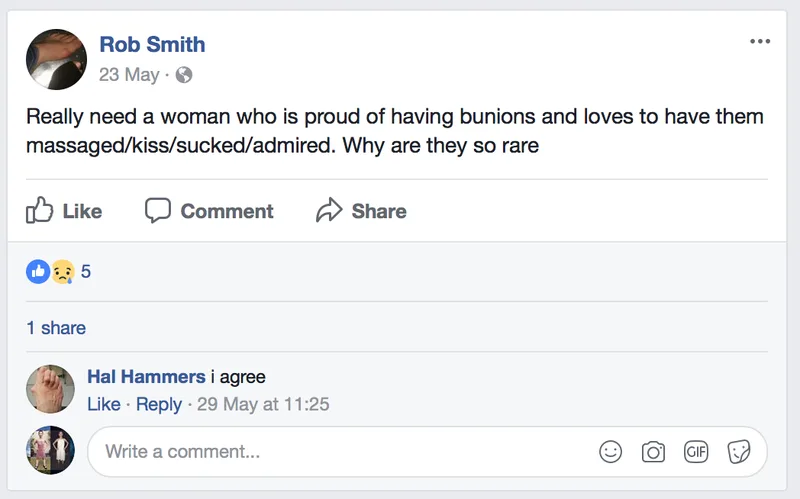Open Hal Hammers' profile name link

click(146, 377)
